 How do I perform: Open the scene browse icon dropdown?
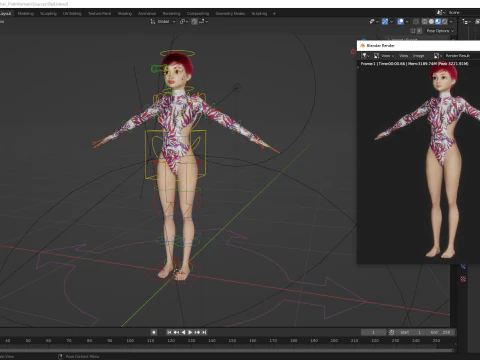pos(441,12)
